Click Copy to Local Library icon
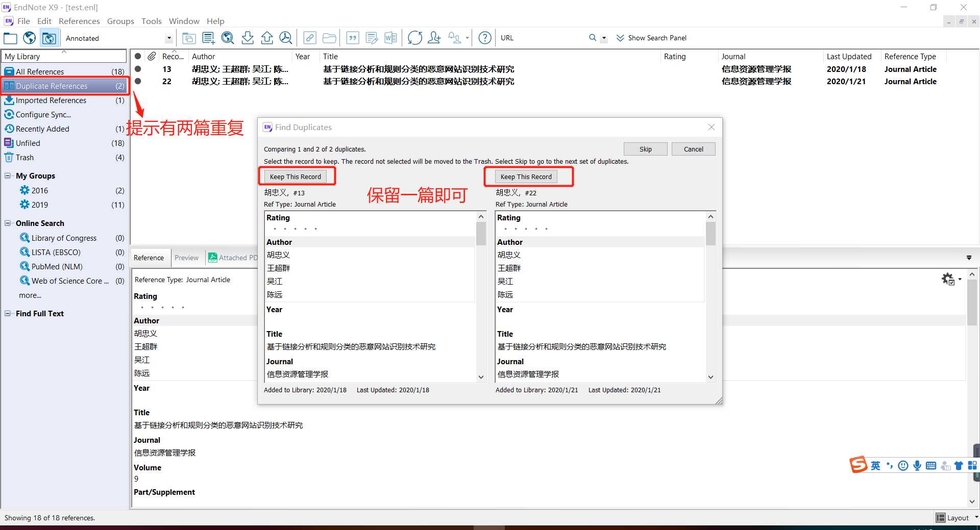Image resolution: width=980 pixels, height=530 pixels. coord(189,38)
